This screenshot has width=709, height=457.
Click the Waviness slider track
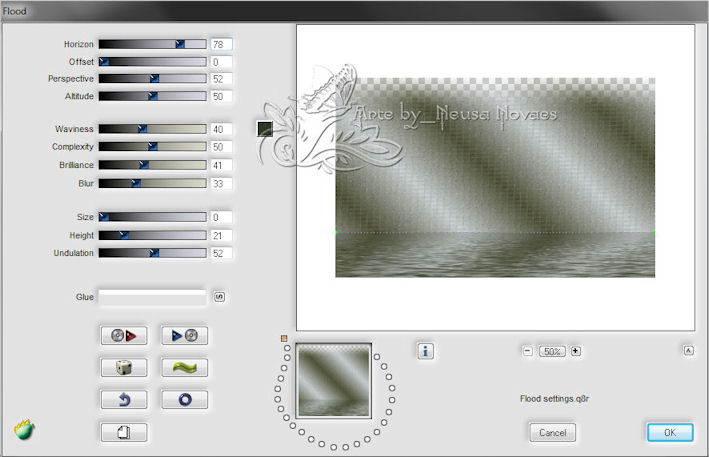tap(152, 129)
